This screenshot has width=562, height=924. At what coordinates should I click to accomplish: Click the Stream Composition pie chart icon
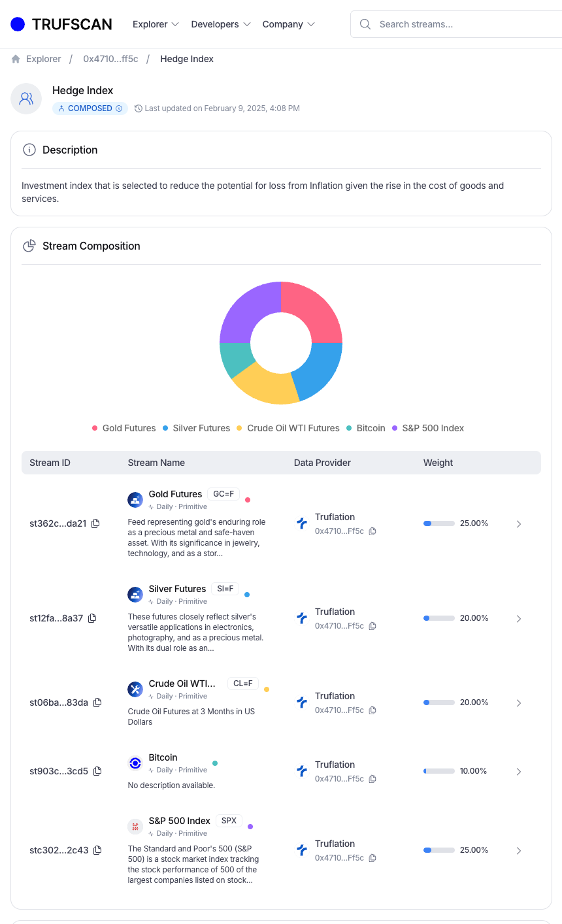pyautogui.click(x=29, y=246)
